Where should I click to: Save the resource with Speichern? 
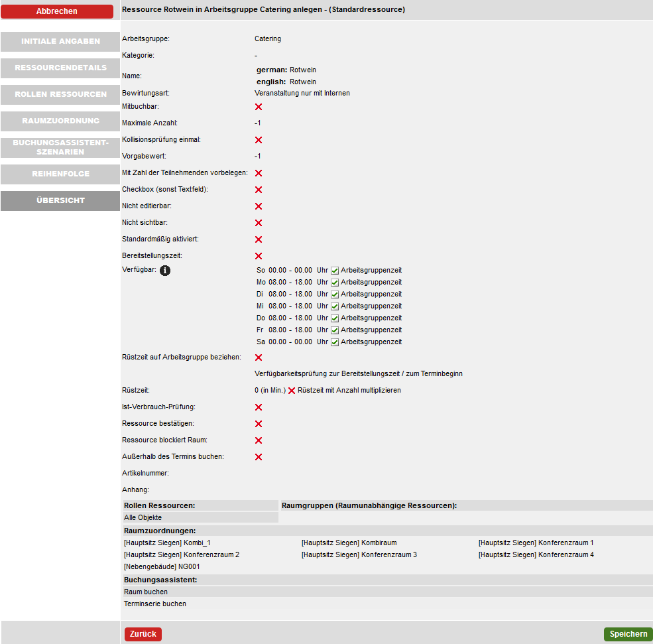pyautogui.click(x=628, y=634)
